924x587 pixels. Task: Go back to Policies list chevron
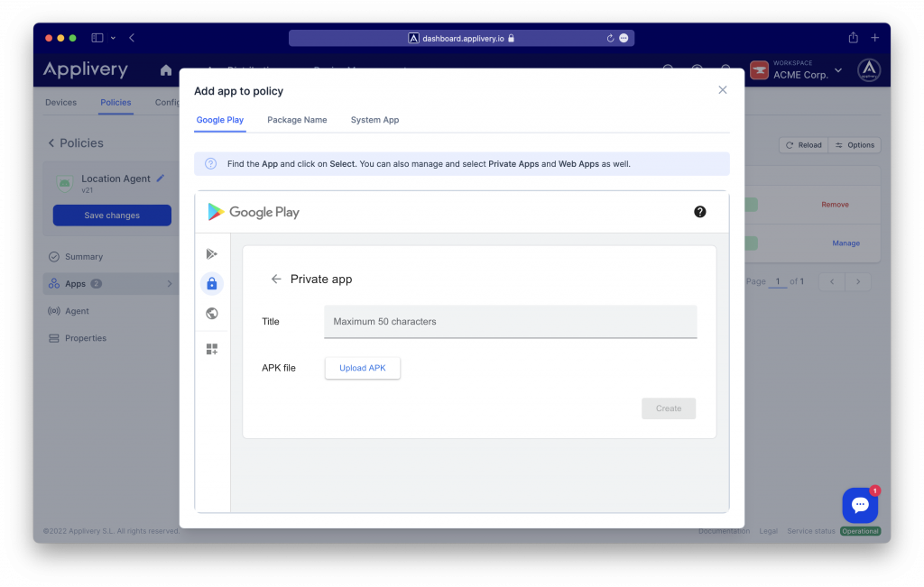point(51,143)
